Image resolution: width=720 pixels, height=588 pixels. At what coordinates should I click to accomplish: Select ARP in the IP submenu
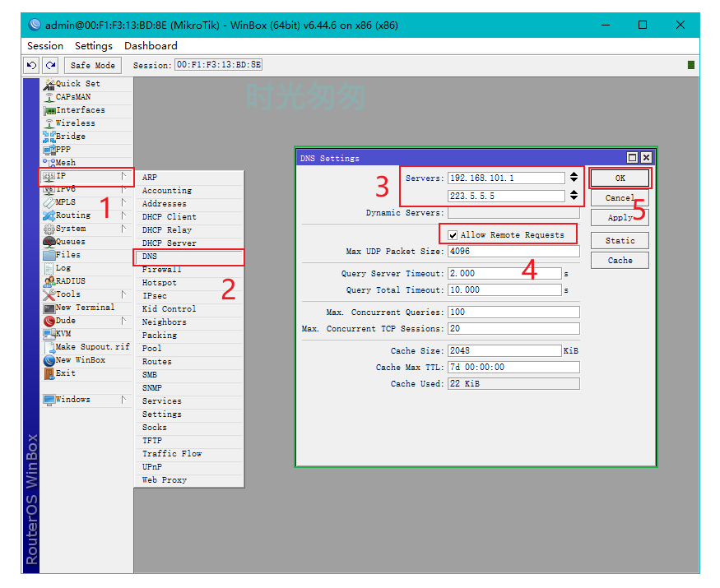tap(189, 178)
